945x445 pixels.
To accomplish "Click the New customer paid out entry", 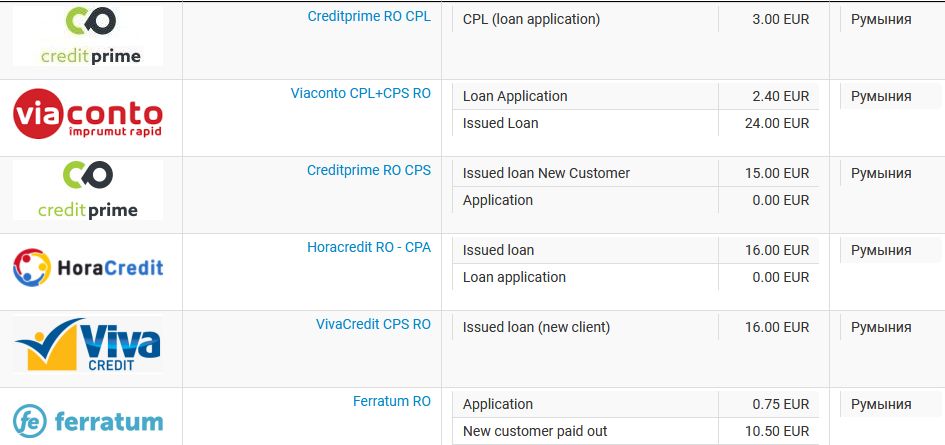I will (535, 431).
